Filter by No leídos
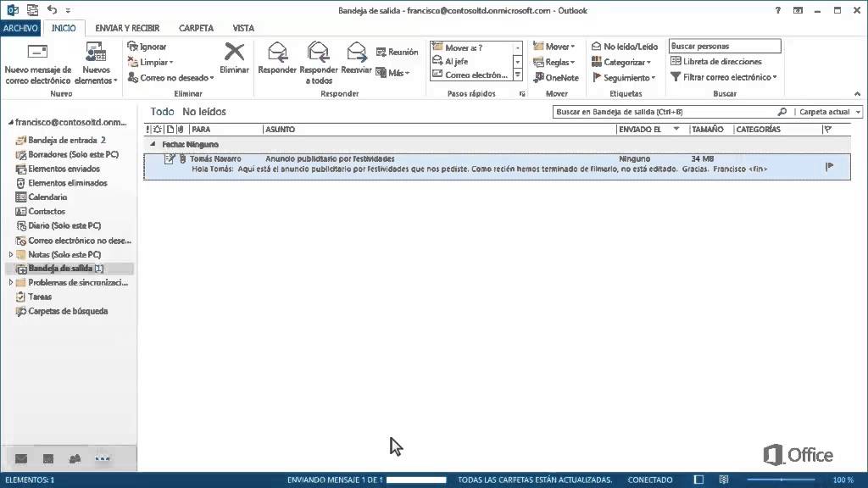868x488 pixels. coord(204,112)
